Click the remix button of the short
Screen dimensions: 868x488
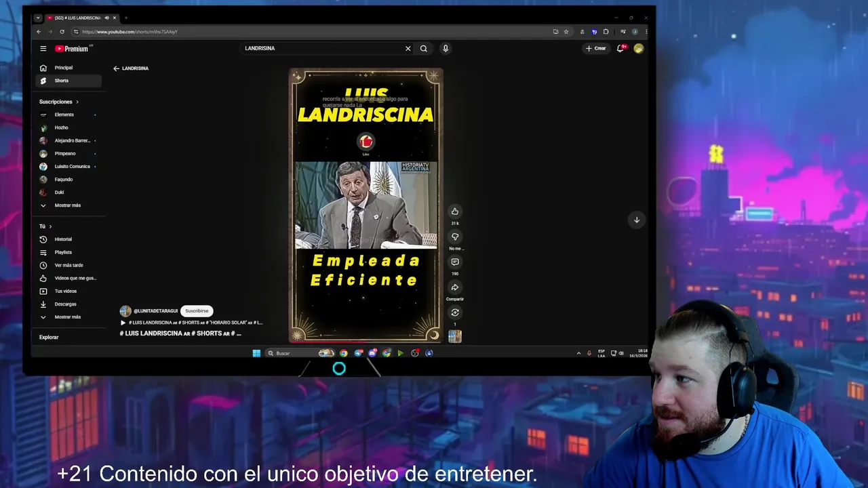coord(455,312)
